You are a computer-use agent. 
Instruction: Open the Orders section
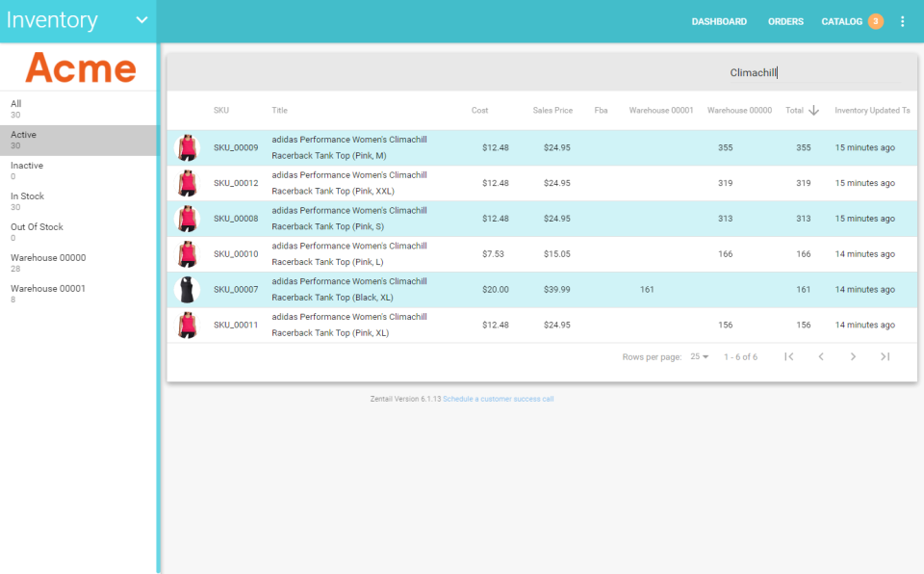[785, 20]
